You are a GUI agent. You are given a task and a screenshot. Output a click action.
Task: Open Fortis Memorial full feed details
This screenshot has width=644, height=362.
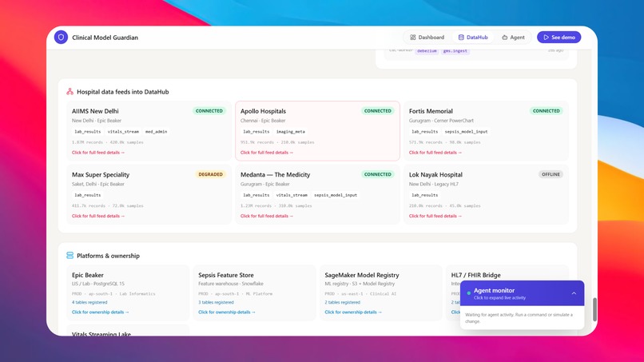435,153
